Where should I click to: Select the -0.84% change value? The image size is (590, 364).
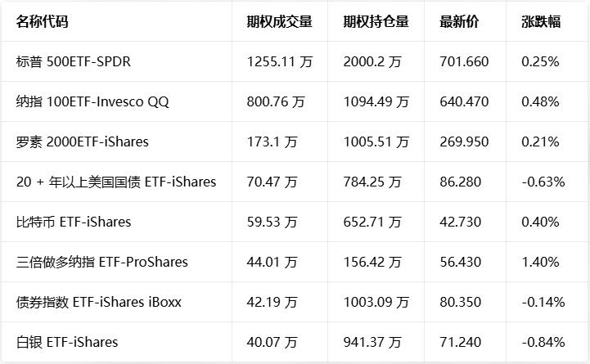[x=543, y=342]
